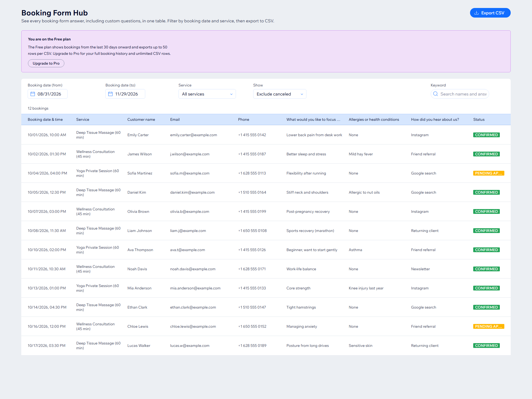Select Olivia Brown's Post-pregnancy recovery answer
The image size is (532, 399).
point(308,211)
